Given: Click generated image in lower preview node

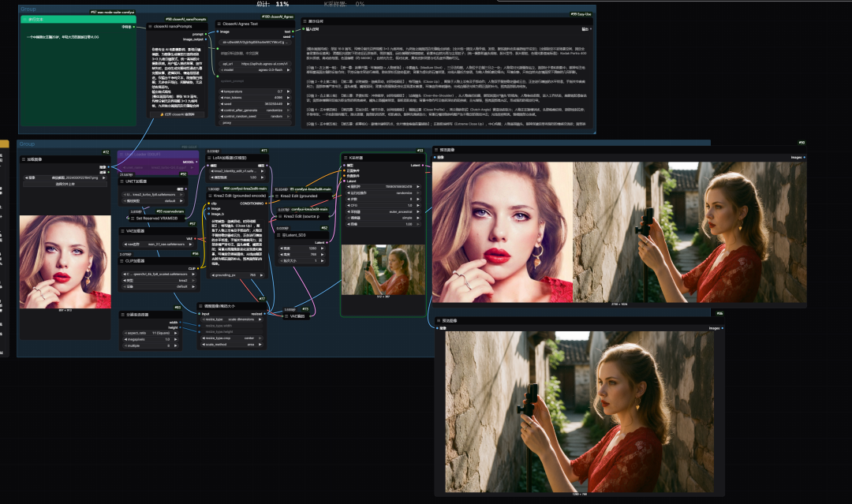Looking at the screenshot, I should coord(580,412).
